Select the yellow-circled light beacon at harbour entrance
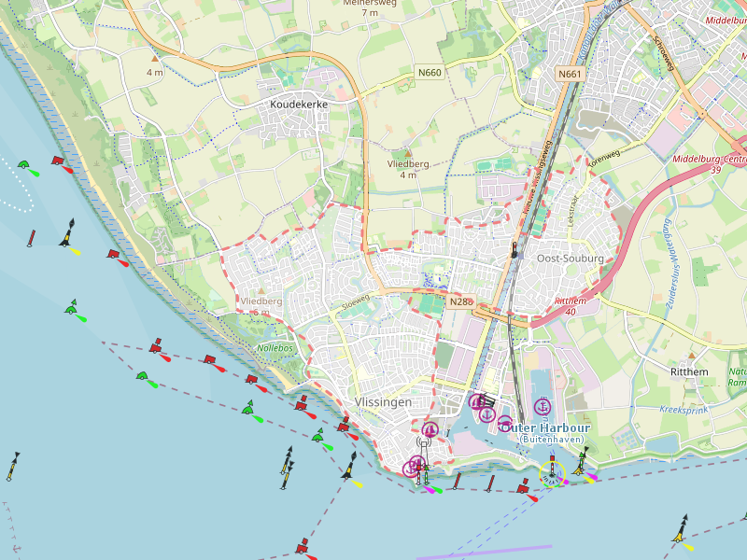 [x=552, y=473]
